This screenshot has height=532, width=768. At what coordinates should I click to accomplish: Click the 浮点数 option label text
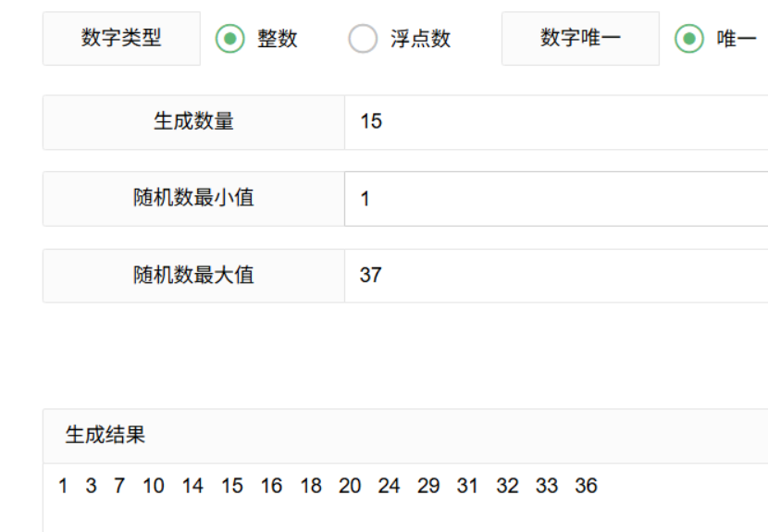(x=420, y=38)
